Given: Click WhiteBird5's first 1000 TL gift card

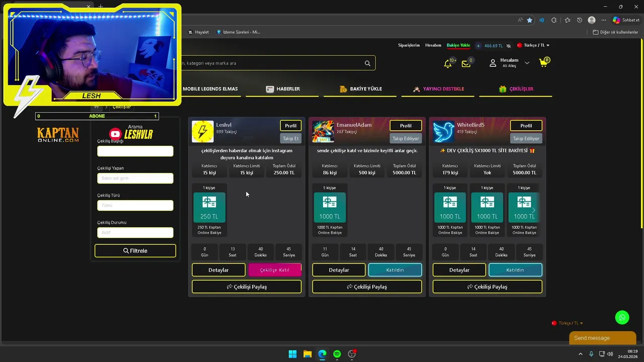Looking at the screenshot, I should (450, 207).
